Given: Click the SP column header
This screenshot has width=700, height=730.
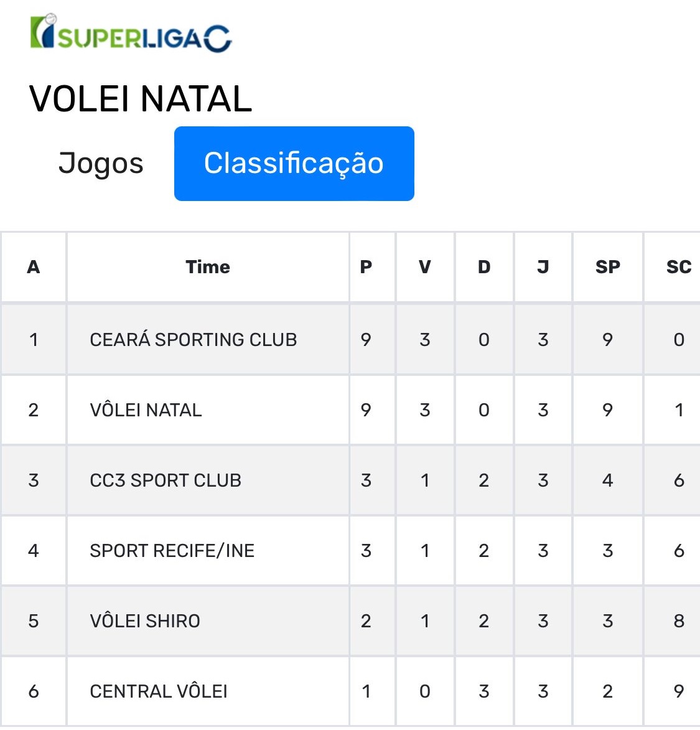Looking at the screenshot, I should (x=608, y=267).
